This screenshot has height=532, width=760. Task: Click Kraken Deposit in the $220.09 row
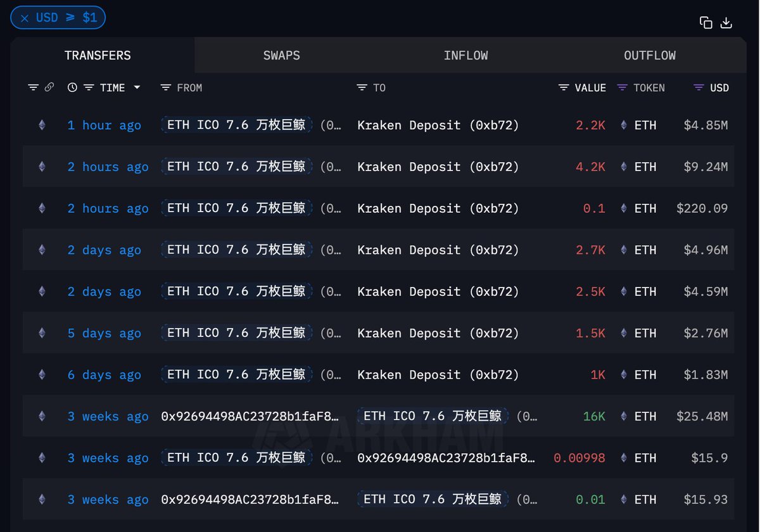point(438,208)
